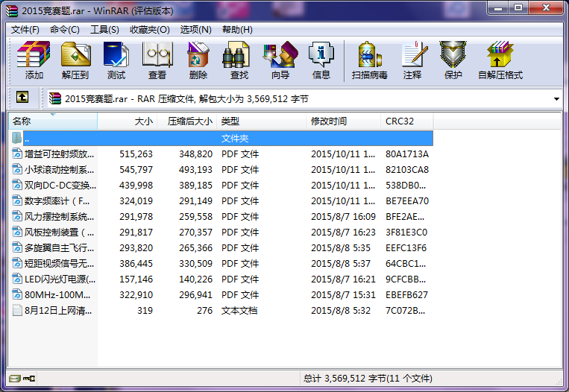
Task: Click modified time 2015/8/7 16:21
Action: tap(343, 279)
